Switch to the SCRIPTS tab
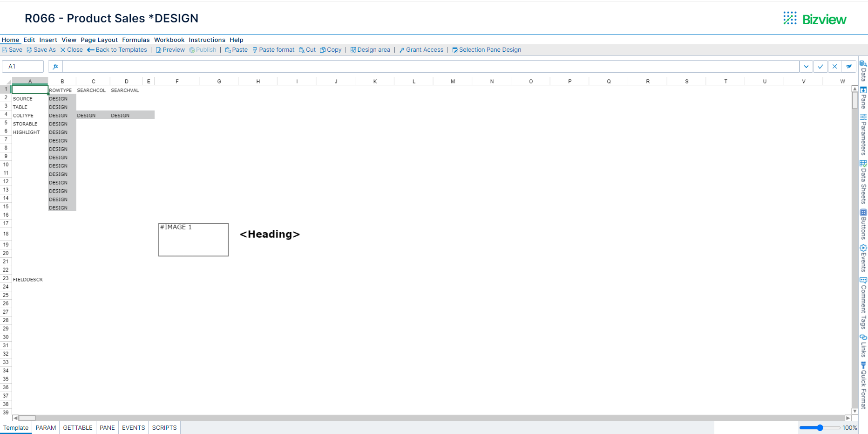Image resolution: width=868 pixels, height=434 pixels. [164, 427]
